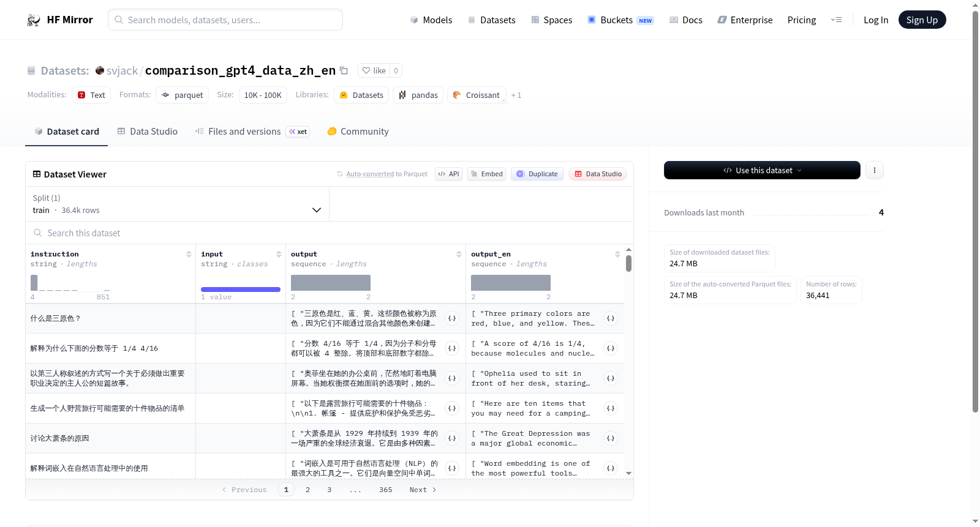Image resolution: width=980 pixels, height=527 pixels.
Task: Open Docs in the top navigation
Action: (686, 20)
